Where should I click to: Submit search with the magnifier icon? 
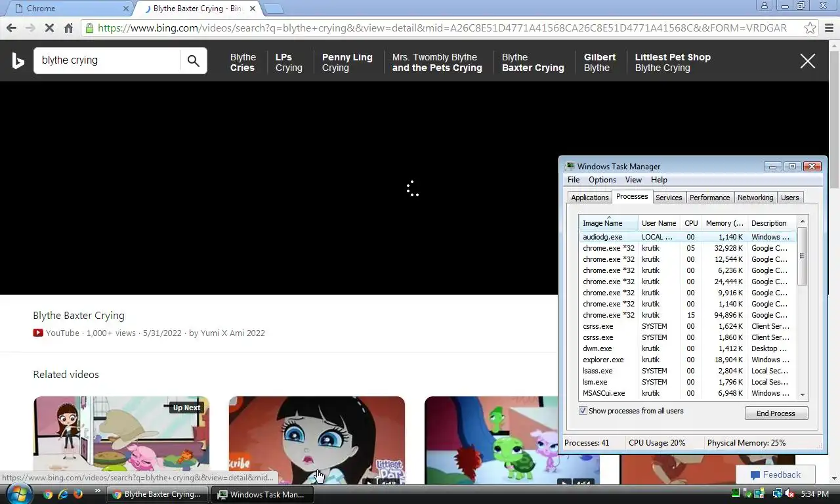(193, 60)
